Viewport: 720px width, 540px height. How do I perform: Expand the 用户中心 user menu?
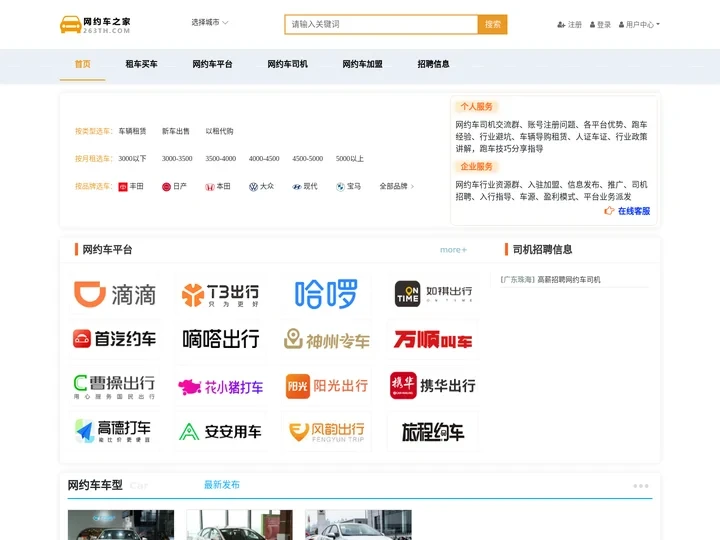[x=639, y=25]
